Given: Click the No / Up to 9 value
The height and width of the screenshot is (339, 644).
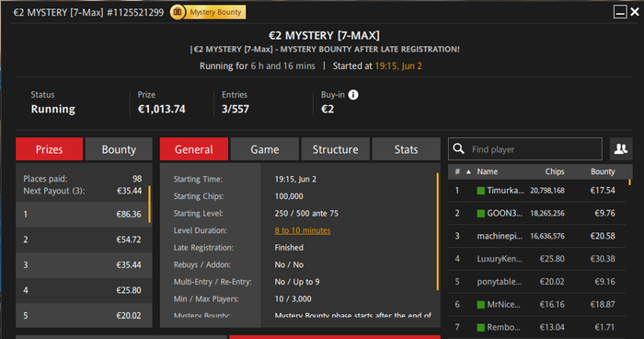Looking at the screenshot, I should [x=297, y=282].
